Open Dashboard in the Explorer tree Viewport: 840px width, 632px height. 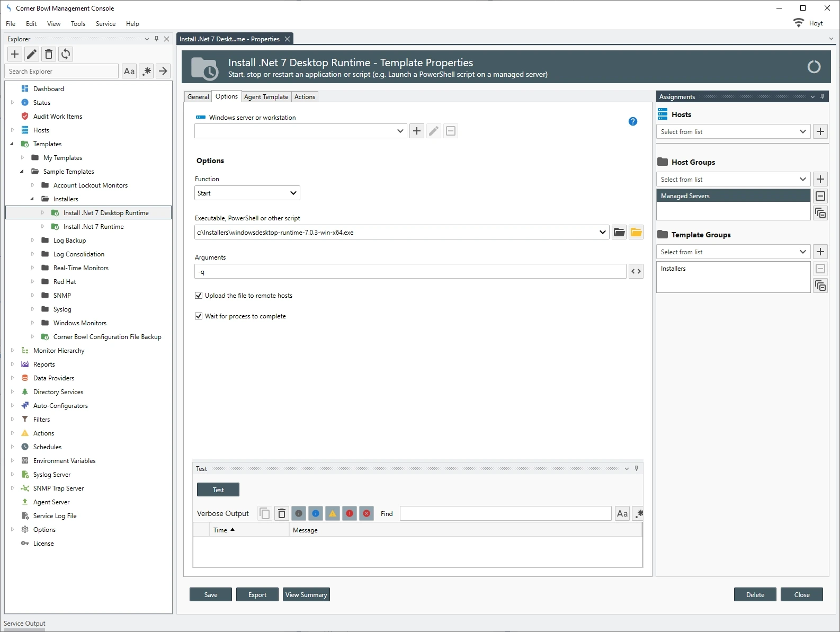click(48, 89)
